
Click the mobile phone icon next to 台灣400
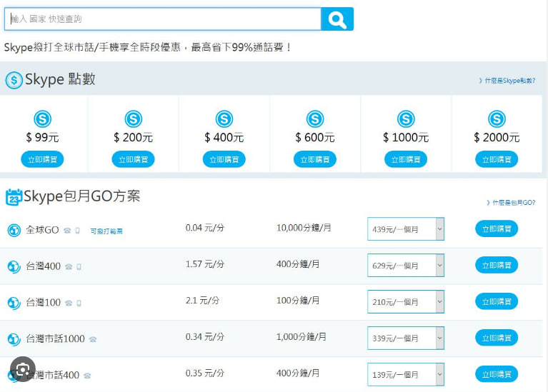pos(79,267)
